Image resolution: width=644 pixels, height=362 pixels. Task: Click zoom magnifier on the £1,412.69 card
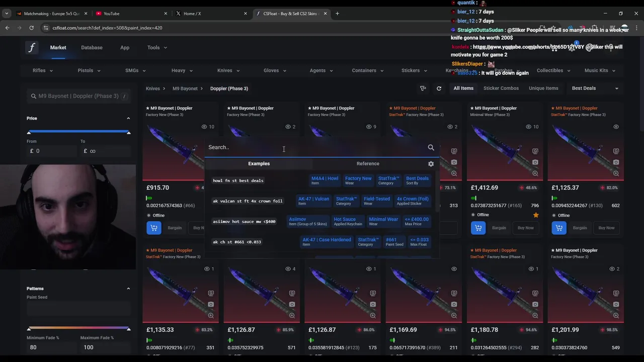(x=535, y=173)
